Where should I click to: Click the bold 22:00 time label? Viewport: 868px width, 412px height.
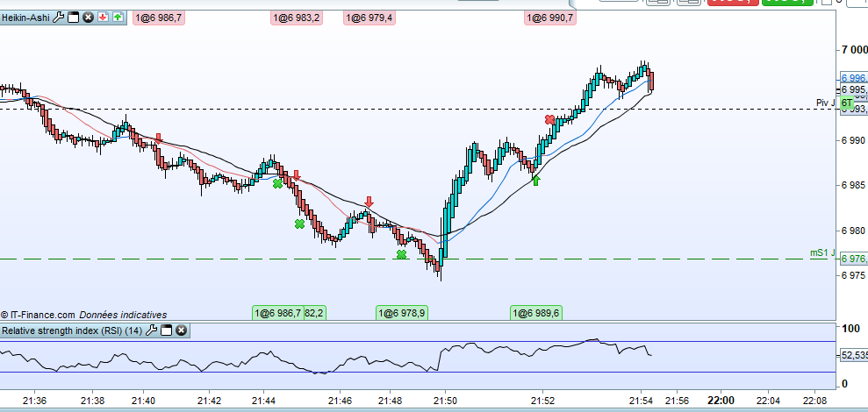721,399
